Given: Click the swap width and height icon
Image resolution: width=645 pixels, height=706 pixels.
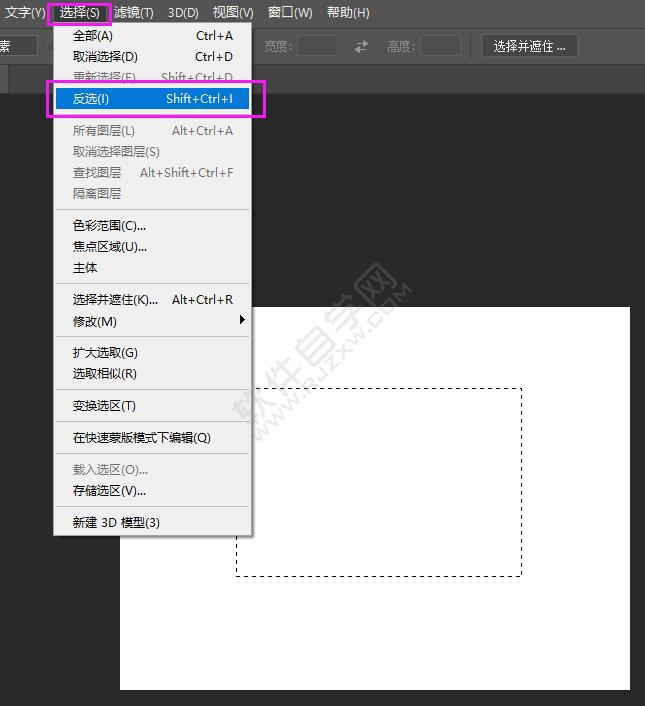Looking at the screenshot, I should pyautogui.click(x=361, y=46).
